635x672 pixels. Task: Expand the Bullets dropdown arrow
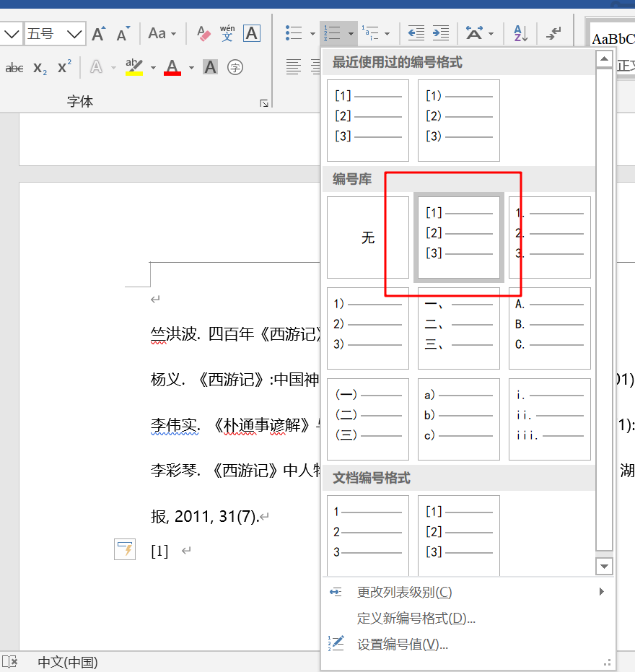312,33
